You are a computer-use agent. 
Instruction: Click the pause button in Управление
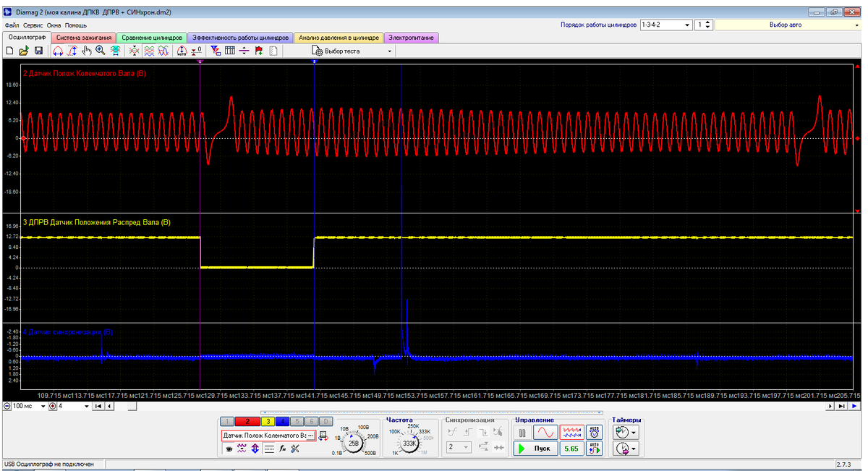click(x=522, y=432)
